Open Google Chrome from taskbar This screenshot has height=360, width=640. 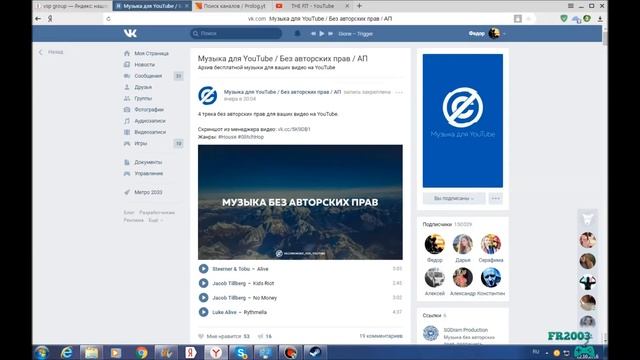pos(142,352)
